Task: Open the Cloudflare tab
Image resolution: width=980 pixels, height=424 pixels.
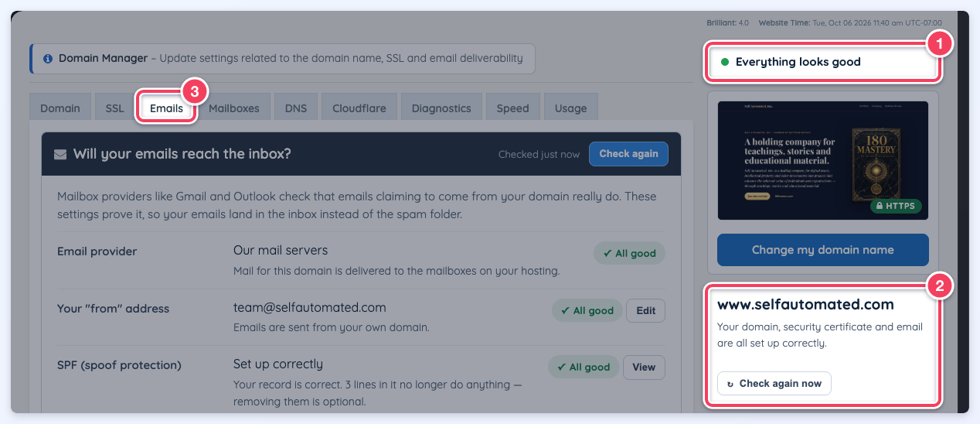Action: [x=359, y=108]
